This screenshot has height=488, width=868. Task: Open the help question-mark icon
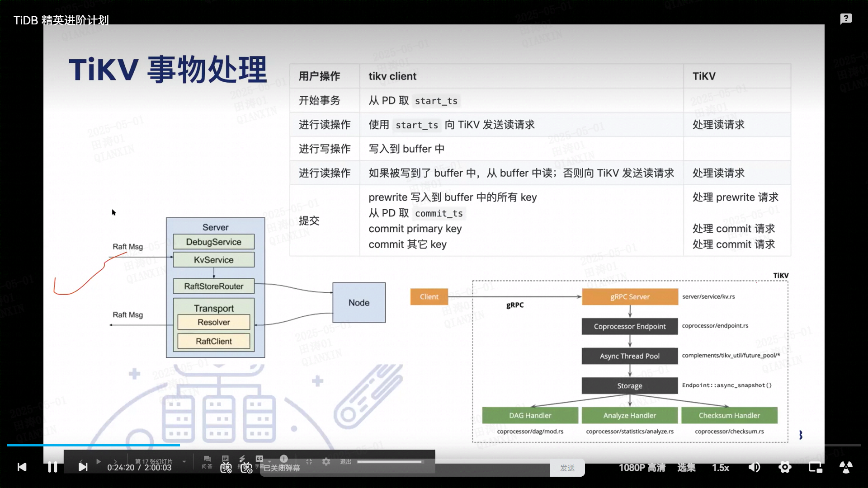pos(846,19)
